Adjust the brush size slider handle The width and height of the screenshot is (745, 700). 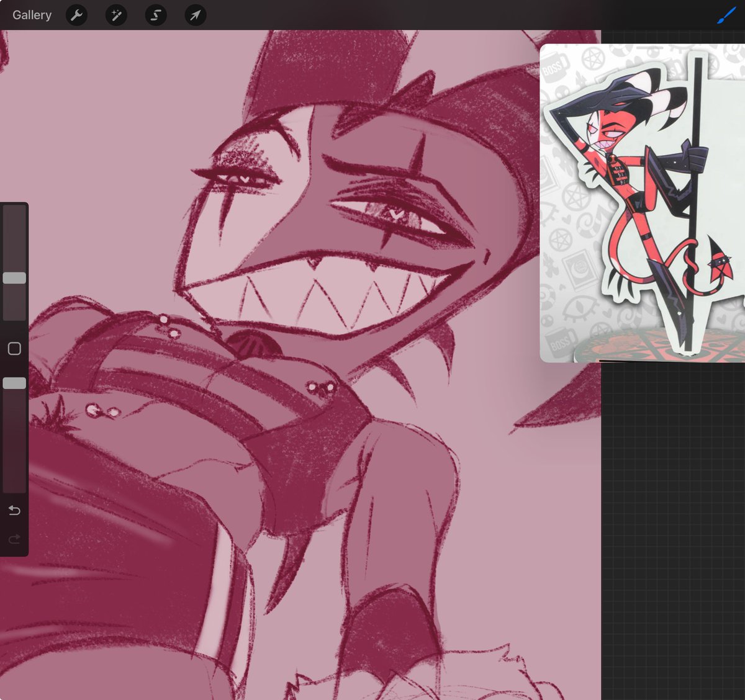coord(14,278)
